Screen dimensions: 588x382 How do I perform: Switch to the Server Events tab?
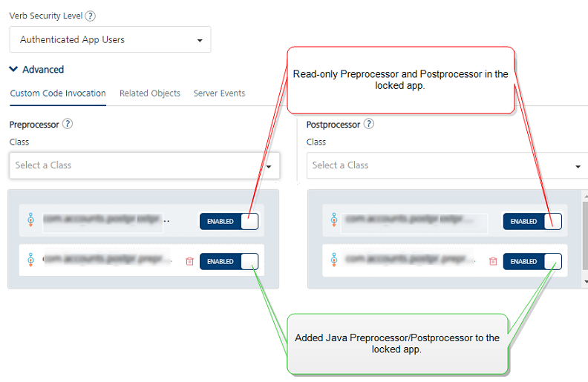219,93
